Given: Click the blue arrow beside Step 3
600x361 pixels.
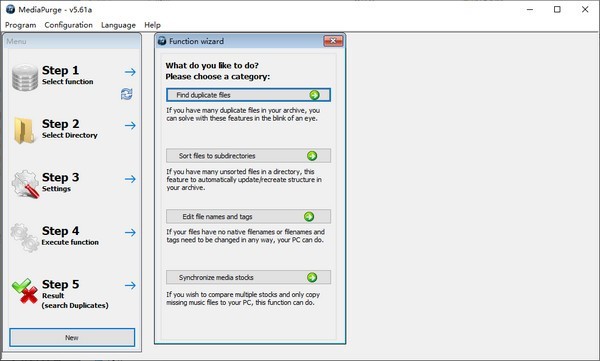Looking at the screenshot, I should tap(130, 179).
